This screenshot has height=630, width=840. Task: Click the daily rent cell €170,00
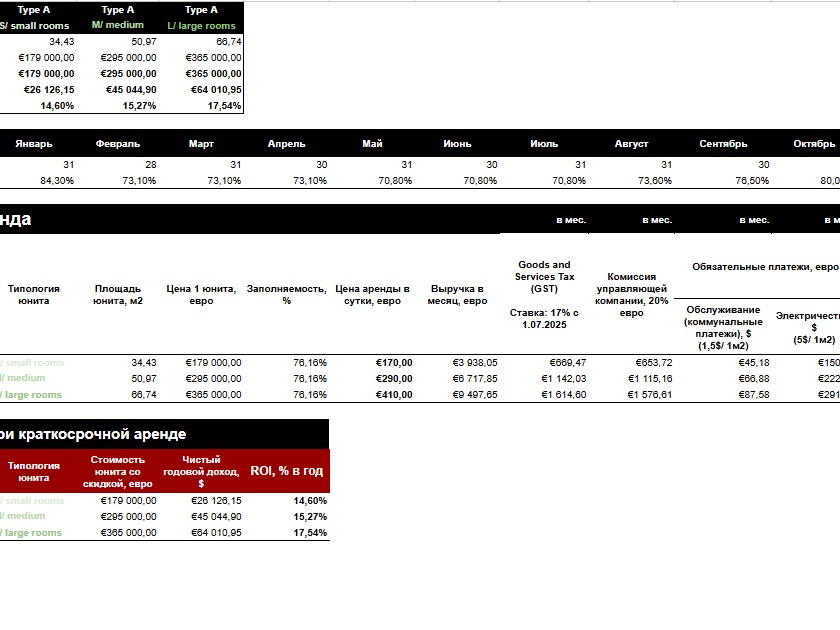tap(394, 363)
